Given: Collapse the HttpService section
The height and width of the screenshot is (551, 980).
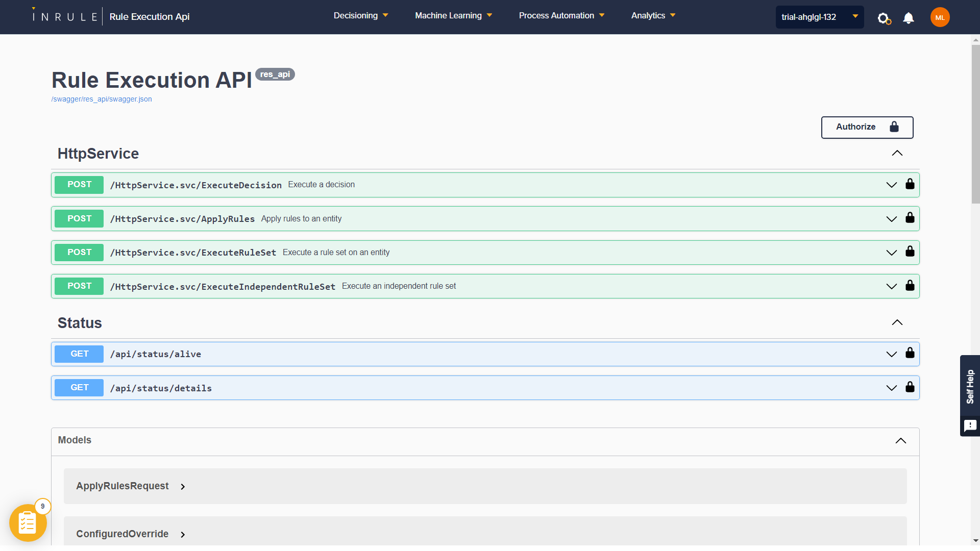Looking at the screenshot, I should pos(897,154).
